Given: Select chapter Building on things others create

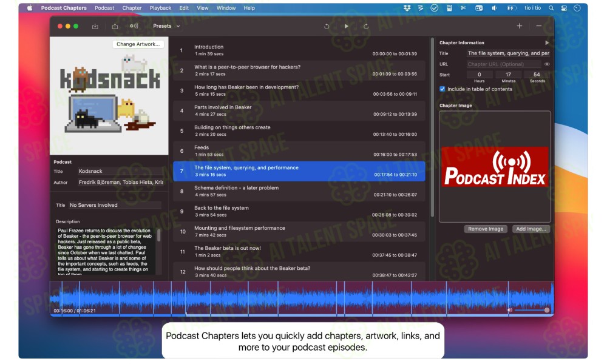Looking at the screenshot, I should pos(299,131).
